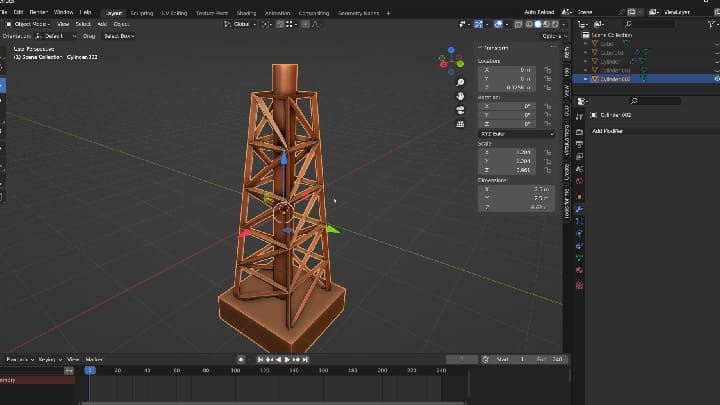Screen dimensions: 720x405
Task: Toggle lock on Scale X
Action: 547,152
